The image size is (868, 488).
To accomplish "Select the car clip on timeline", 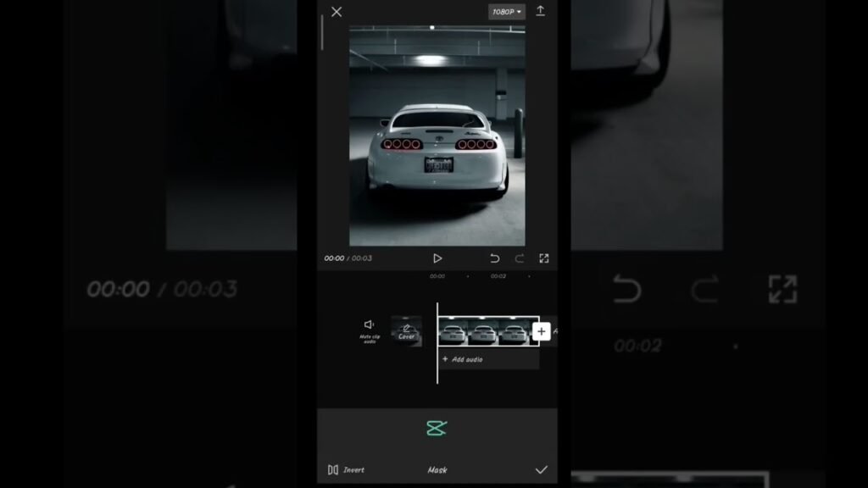I will (487, 332).
